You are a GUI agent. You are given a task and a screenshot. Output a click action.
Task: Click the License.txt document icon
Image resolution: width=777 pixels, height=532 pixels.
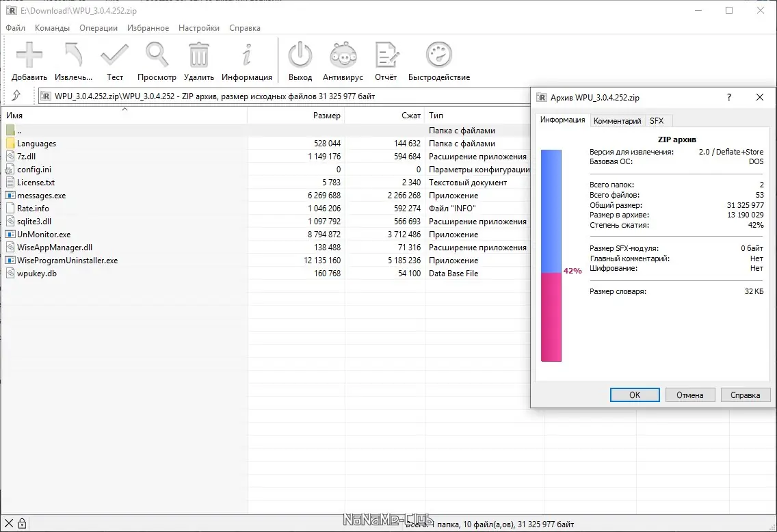pyautogui.click(x=10, y=183)
